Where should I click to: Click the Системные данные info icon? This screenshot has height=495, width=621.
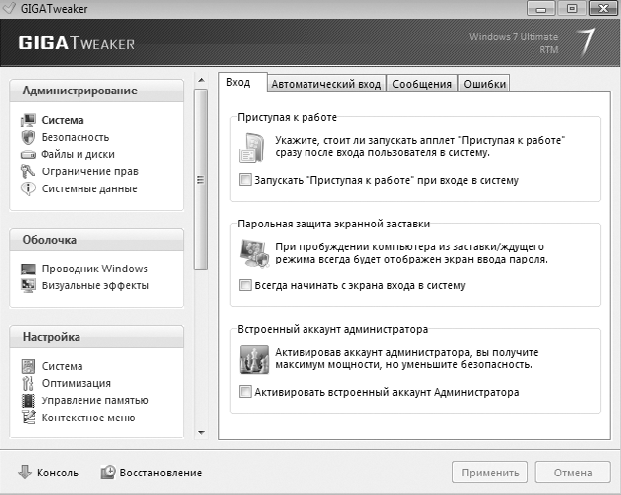tap(28, 189)
